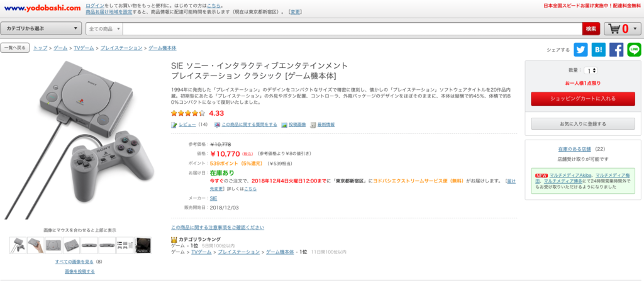
Task: Click the こちら link after 詳しくは
Action: pyautogui.click(x=250, y=189)
